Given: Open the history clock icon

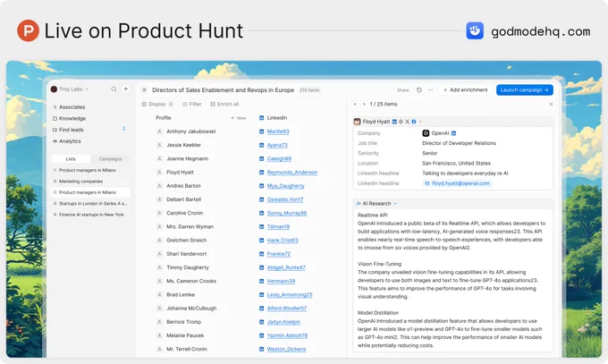Looking at the screenshot, I should tap(419, 90).
